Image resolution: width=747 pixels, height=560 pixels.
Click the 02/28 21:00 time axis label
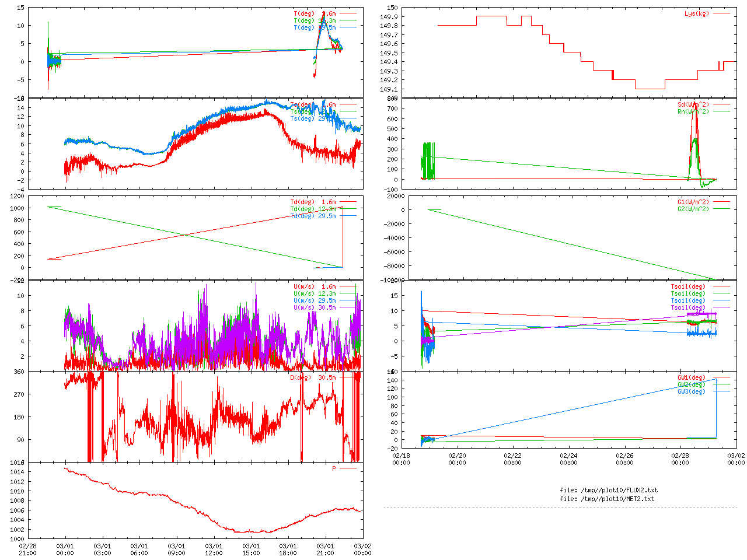click(x=27, y=550)
